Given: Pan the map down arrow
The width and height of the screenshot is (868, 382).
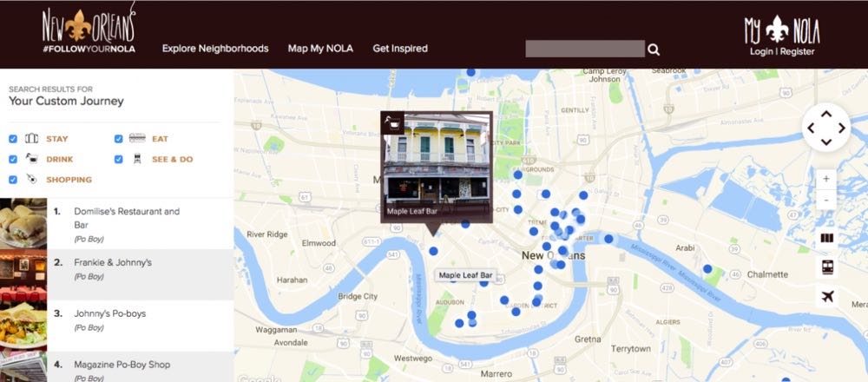Looking at the screenshot, I should (x=826, y=142).
